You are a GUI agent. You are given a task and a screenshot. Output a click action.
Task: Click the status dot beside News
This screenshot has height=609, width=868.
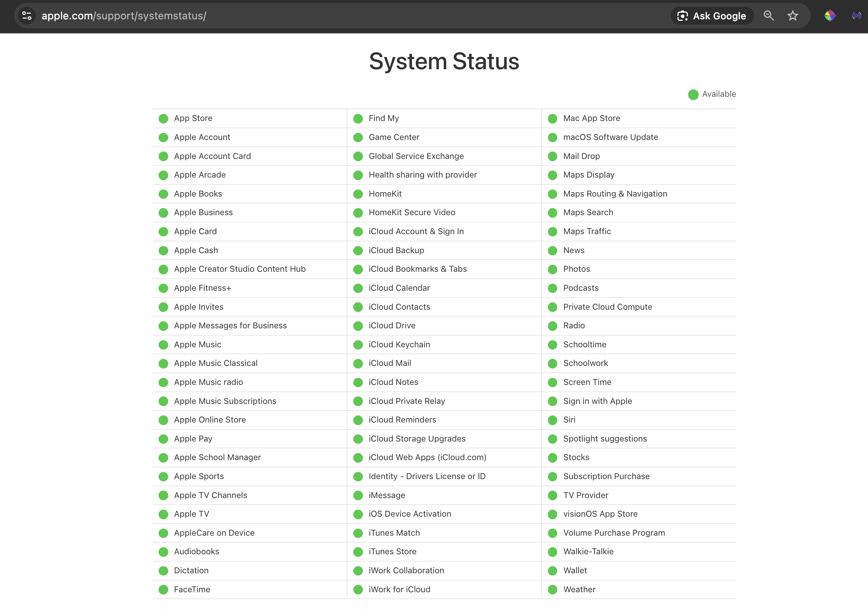pos(553,251)
